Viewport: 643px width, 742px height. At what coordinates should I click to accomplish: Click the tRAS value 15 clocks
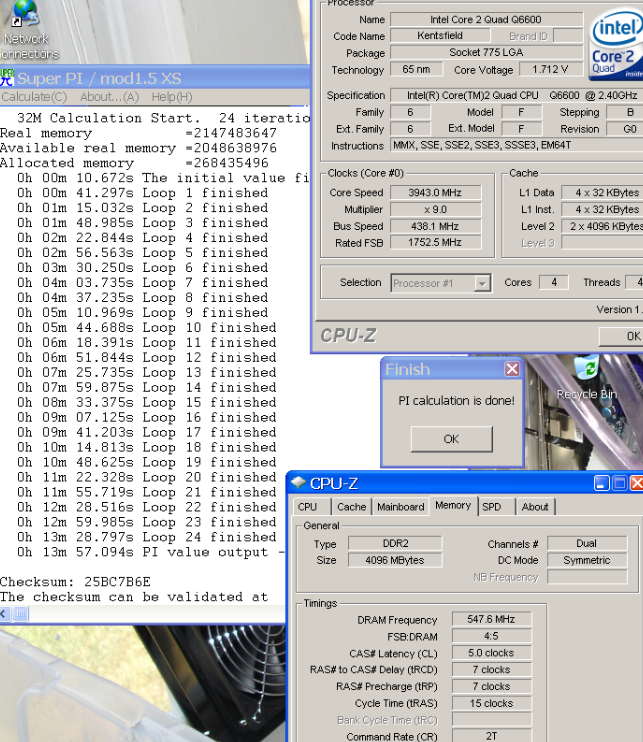491,703
